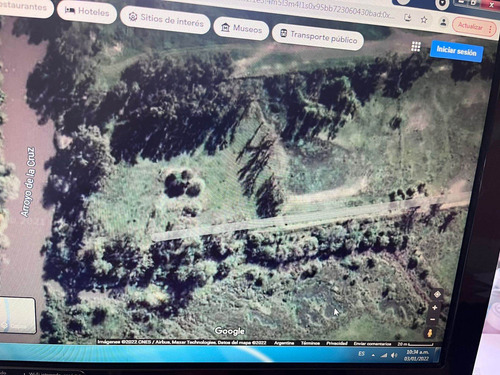Choose the Transporte público chip
Viewport: 500px width, 375px height.
pos(318,37)
